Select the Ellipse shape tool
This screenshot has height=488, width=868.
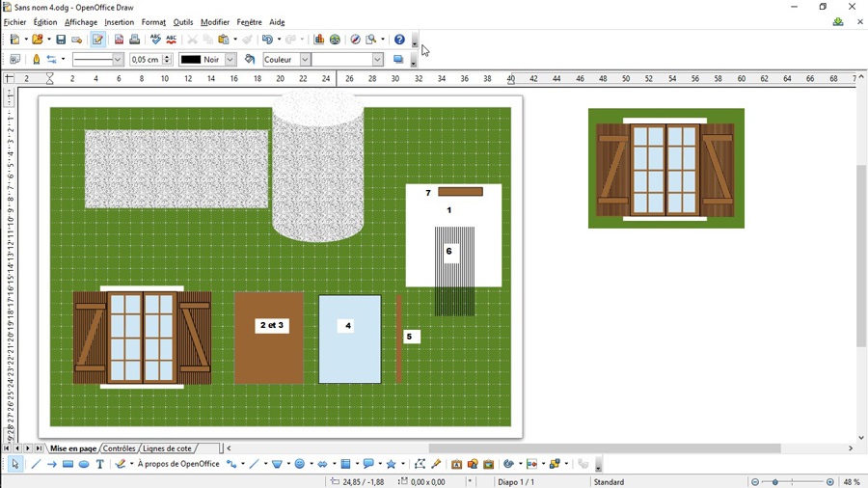[x=84, y=464]
